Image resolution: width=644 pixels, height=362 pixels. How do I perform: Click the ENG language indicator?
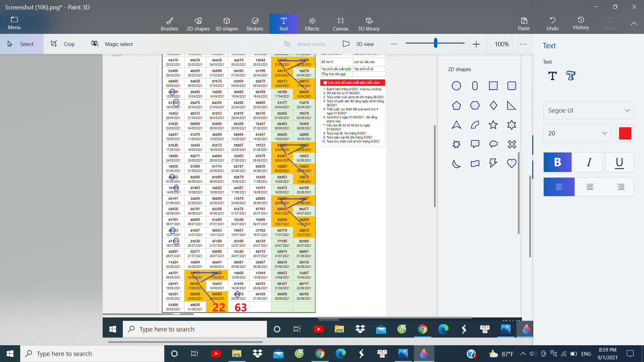586,354
